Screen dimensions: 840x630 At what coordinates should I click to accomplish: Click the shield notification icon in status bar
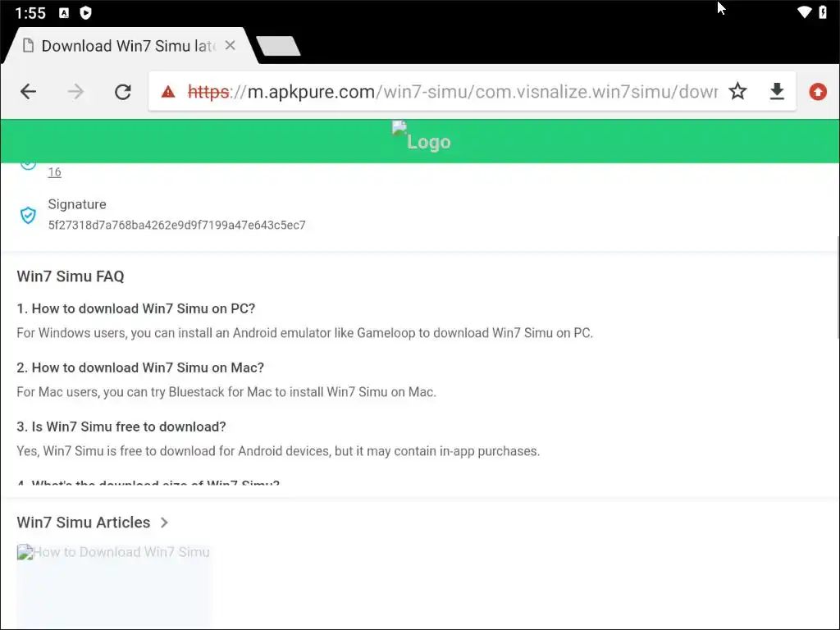coord(85,12)
